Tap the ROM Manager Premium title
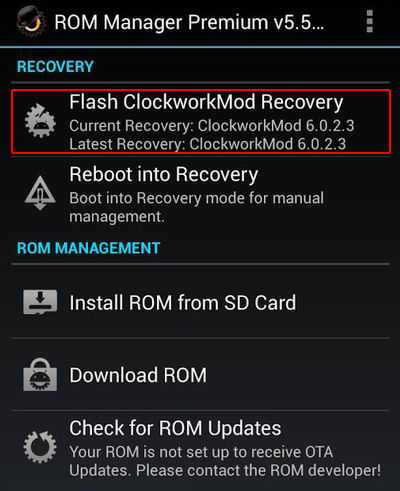The height and width of the screenshot is (491, 400). tap(189, 22)
